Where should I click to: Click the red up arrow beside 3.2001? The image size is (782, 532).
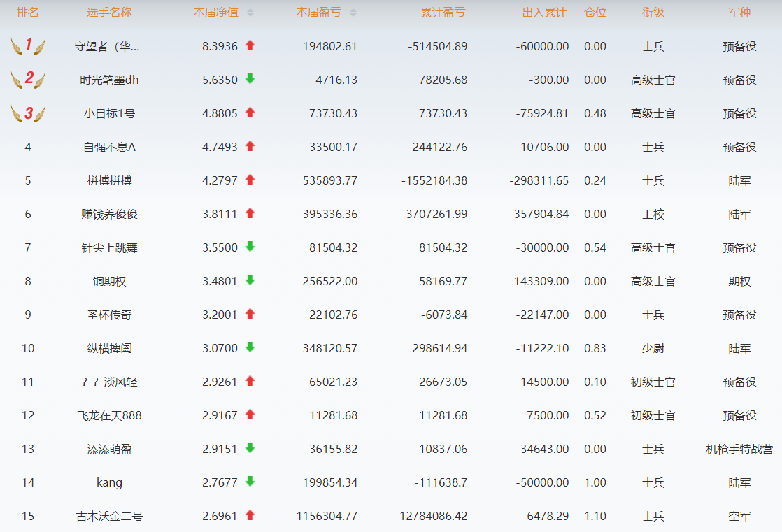click(250, 314)
